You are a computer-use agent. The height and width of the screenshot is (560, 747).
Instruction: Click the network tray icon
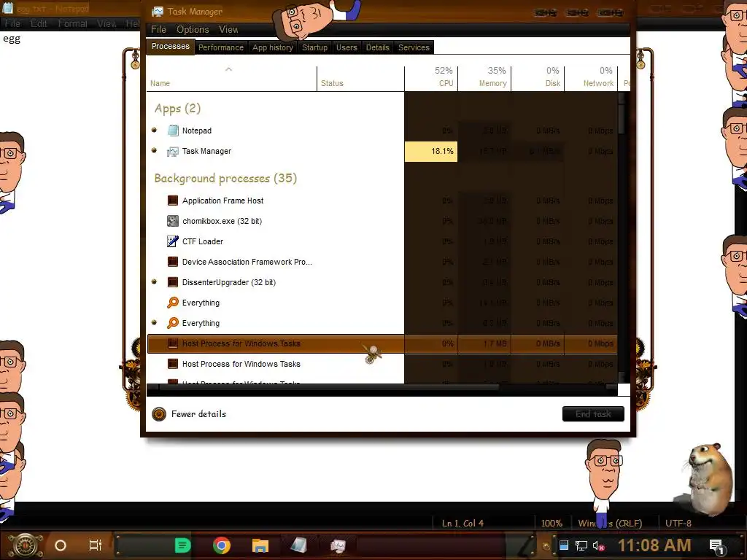581,545
